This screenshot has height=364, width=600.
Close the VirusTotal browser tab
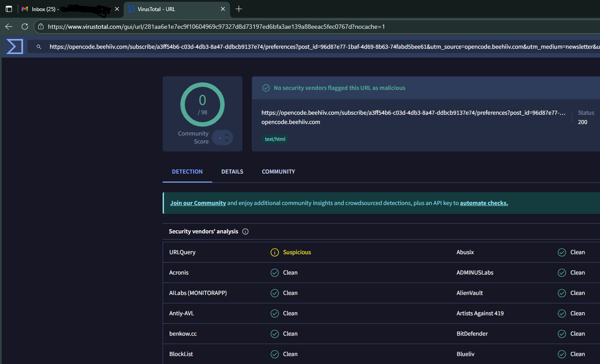pos(223,9)
